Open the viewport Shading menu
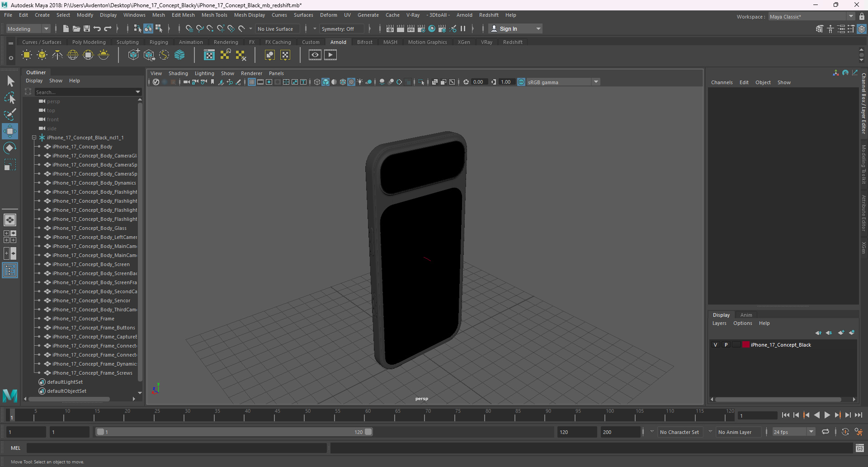Viewport: 868px width, 467px height. tap(178, 73)
